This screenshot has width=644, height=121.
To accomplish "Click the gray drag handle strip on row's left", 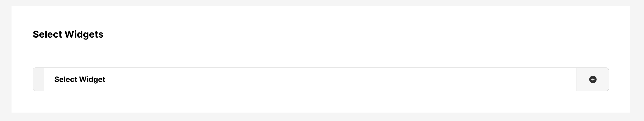I will tap(38, 79).
